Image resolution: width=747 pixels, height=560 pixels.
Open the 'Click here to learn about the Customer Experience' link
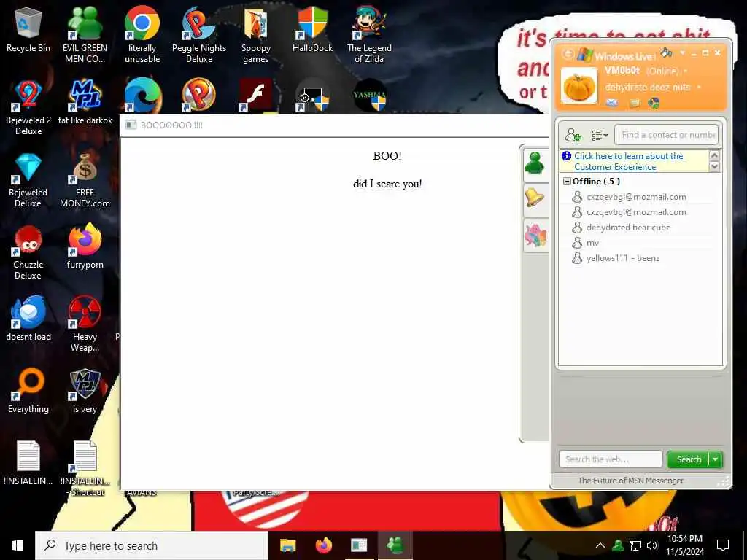[628, 161]
